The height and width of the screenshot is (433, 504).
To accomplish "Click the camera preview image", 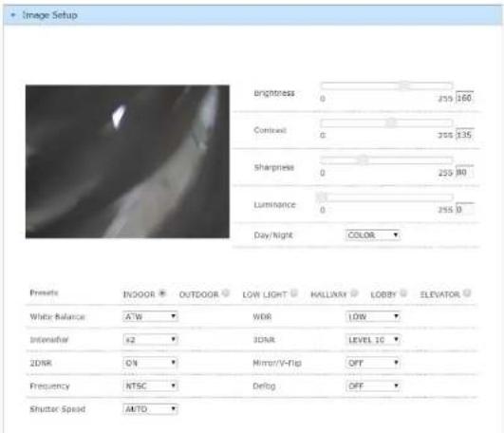I will click(127, 161).
